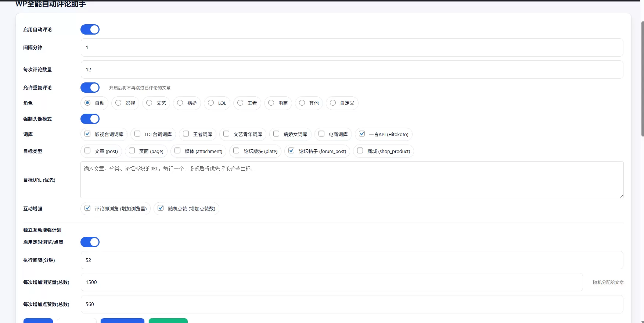
Task: Select the 影视 role radio button
Action: (x=118, y=103)
